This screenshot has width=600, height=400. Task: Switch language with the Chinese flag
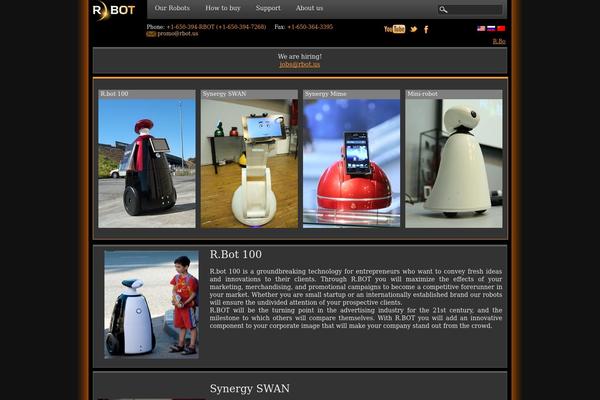(x=501, y=28)
